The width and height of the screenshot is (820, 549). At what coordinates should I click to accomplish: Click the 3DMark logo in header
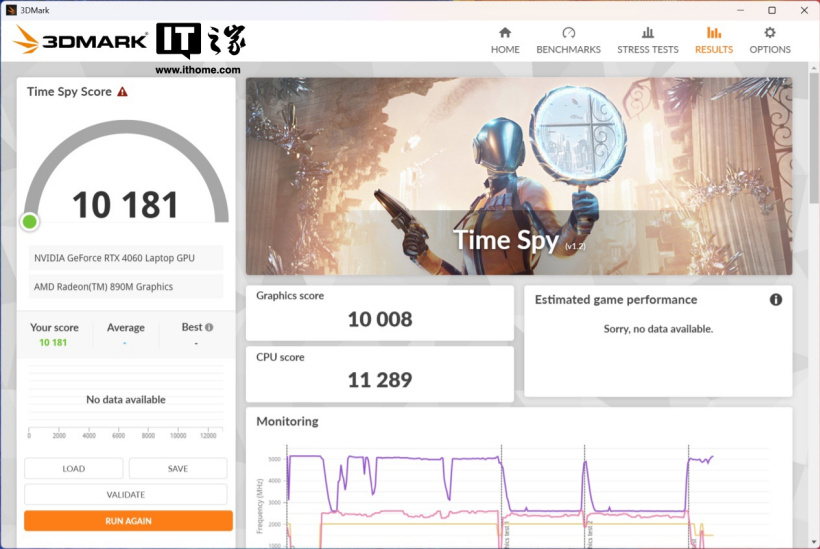tap(82, 40)
